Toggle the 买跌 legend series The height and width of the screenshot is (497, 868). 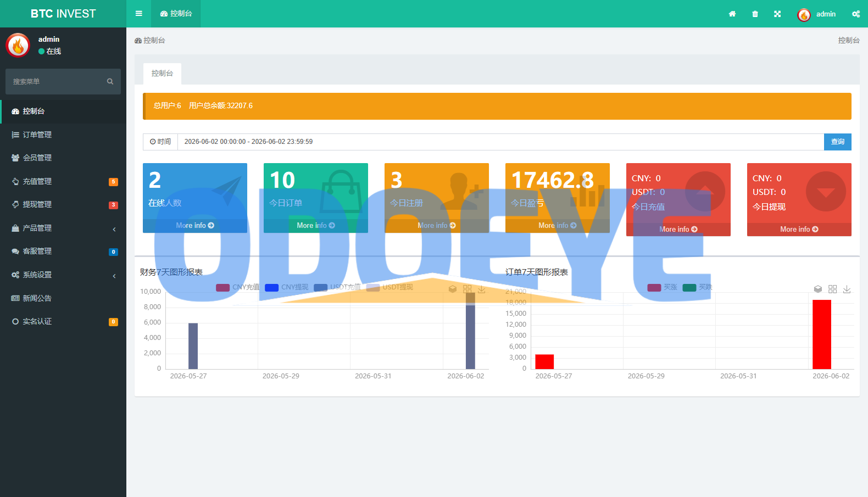click(x=698, y=287)
